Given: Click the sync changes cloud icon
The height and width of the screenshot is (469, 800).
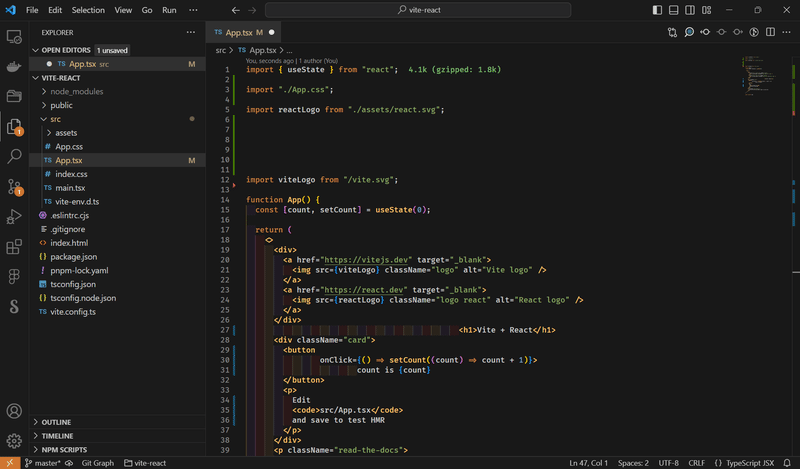Looking at the screenshot, I should click(x=69, y=463).
